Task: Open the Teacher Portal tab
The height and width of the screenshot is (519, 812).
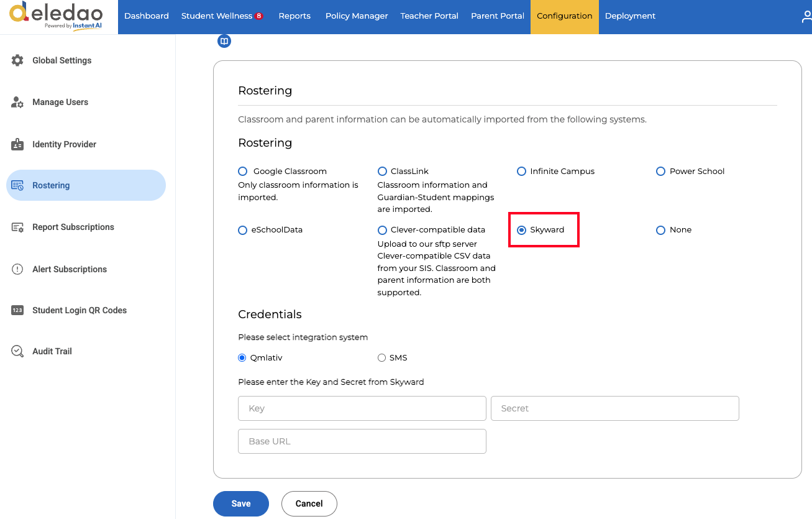Action: [429, 16]
